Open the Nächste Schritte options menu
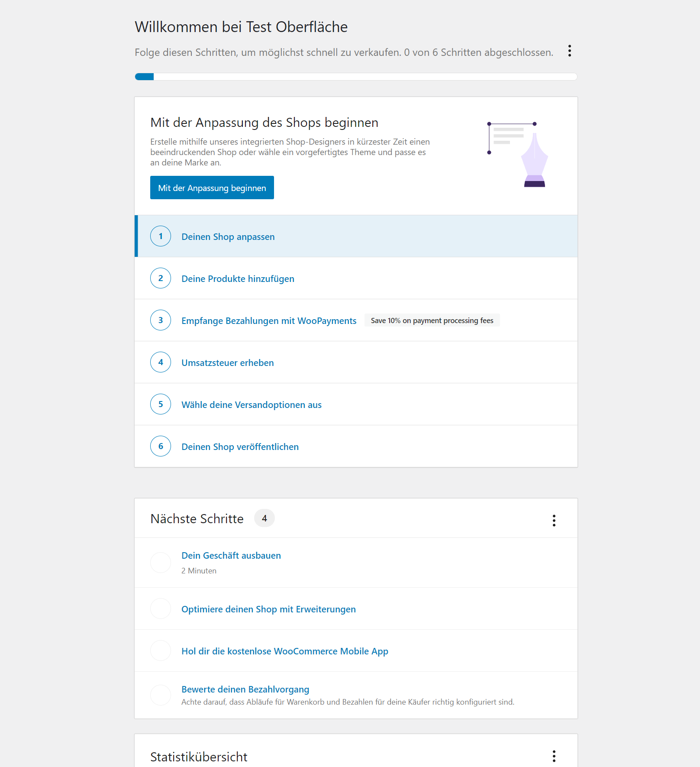The width and height of the screenshot is (700, 767). tap(554, 521)
